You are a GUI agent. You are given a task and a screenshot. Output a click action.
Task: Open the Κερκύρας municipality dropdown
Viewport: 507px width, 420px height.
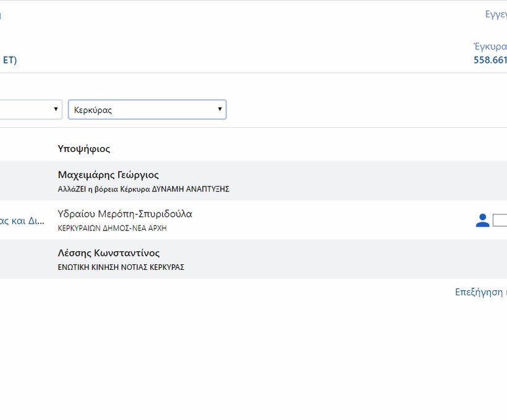point(147,110)
